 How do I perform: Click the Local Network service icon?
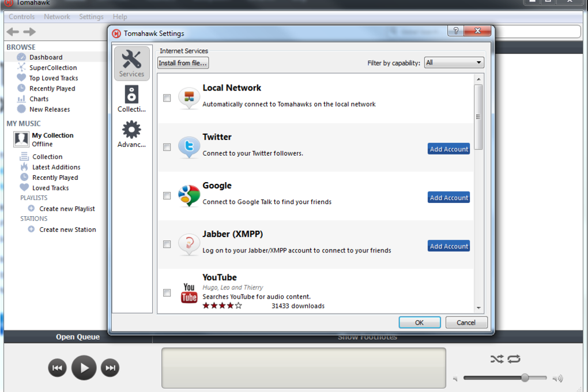click(x=189, y=97)
